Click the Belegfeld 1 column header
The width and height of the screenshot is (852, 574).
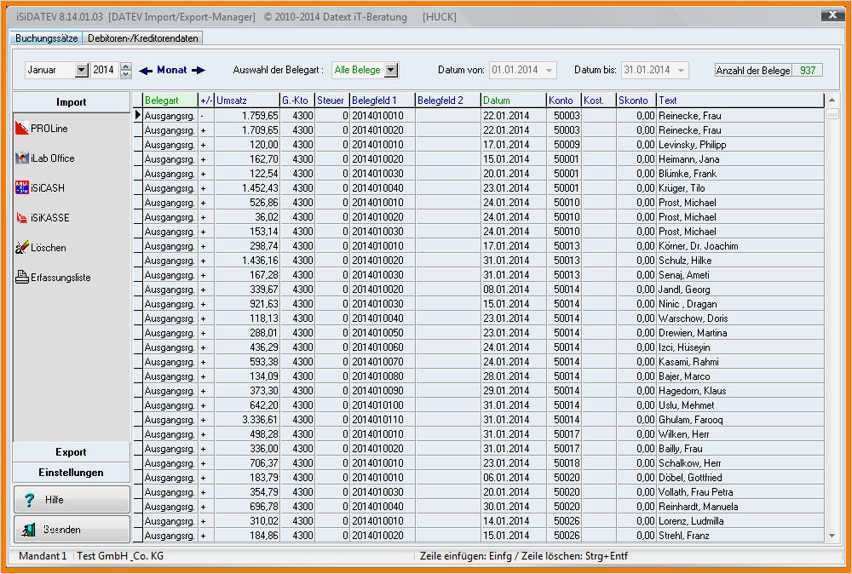click(x=382, y=100)
